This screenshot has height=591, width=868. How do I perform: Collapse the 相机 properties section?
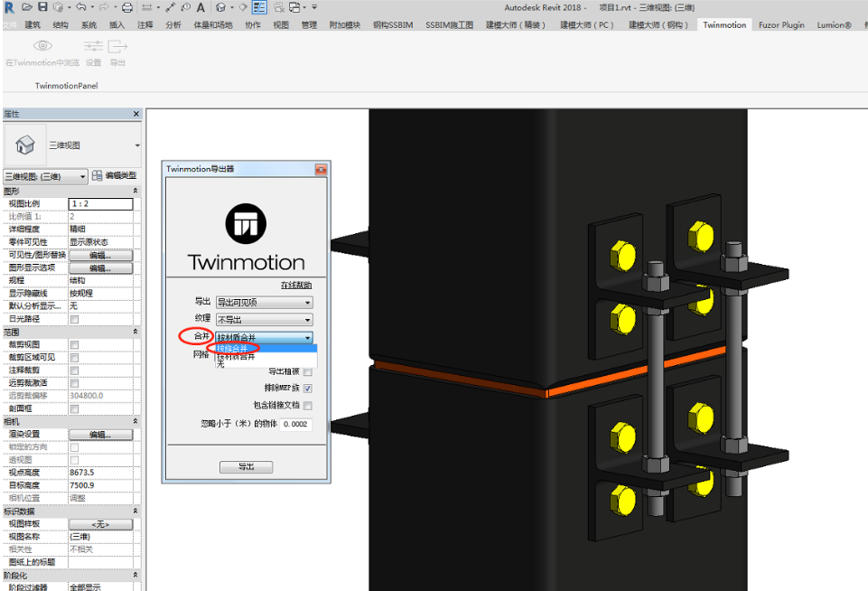pyautogui.click(x=135, y=421)
